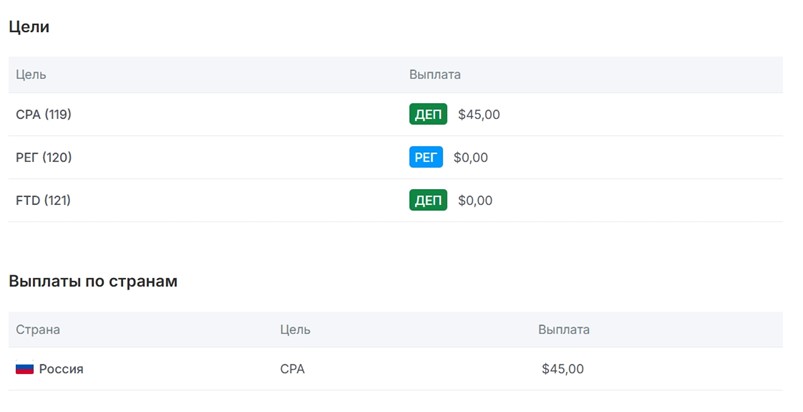Click the Страна column header

pyautogui.click(x=38, y=329)
